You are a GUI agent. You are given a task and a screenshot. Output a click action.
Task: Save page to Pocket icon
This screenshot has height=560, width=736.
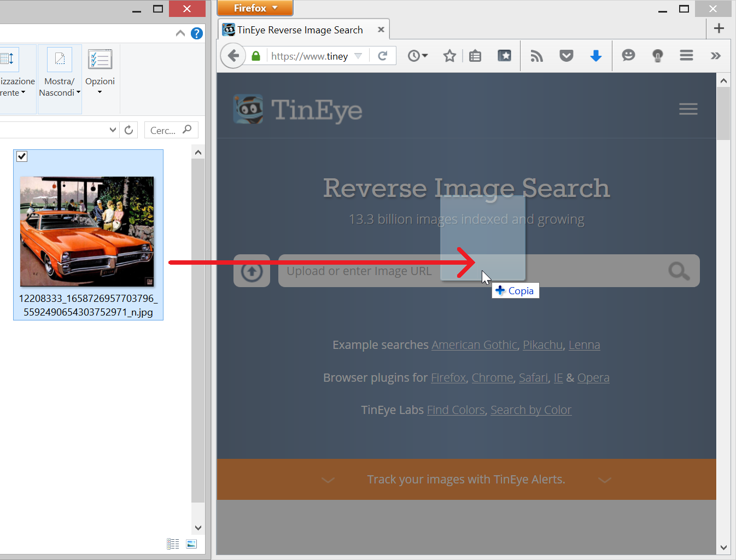(566, 56)
